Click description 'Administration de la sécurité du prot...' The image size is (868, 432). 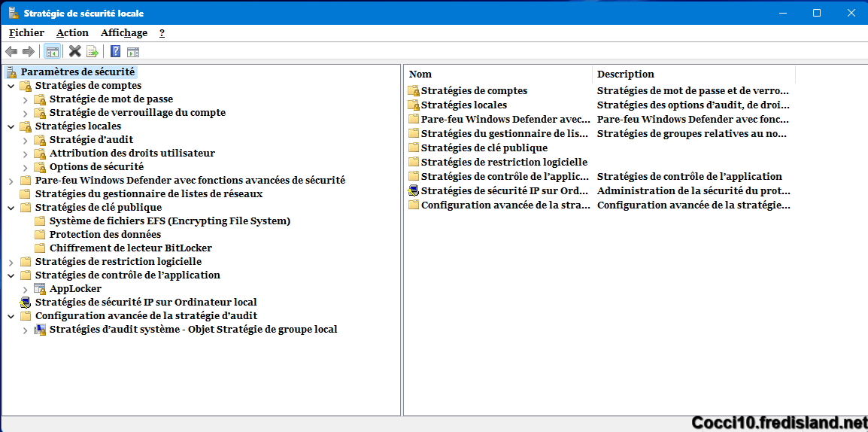693,191
